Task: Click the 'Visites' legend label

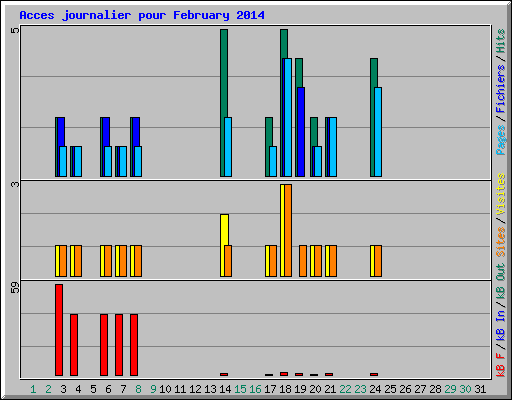Action: [x=500, y=194]
